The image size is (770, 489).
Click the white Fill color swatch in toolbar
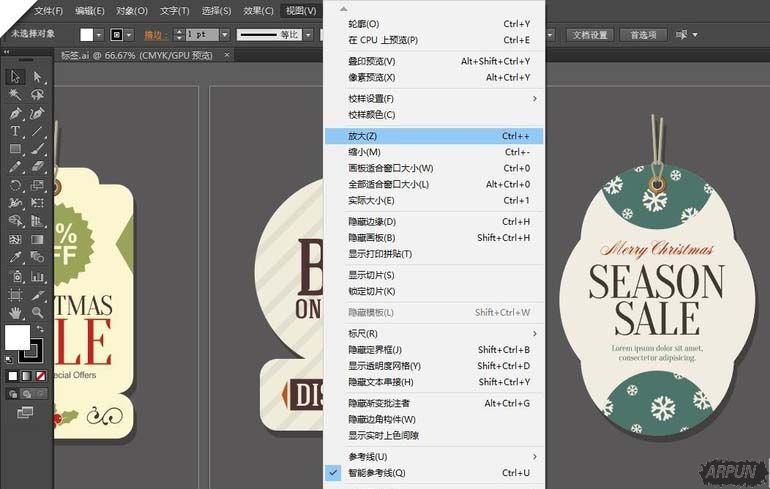[x=17, y=337]
